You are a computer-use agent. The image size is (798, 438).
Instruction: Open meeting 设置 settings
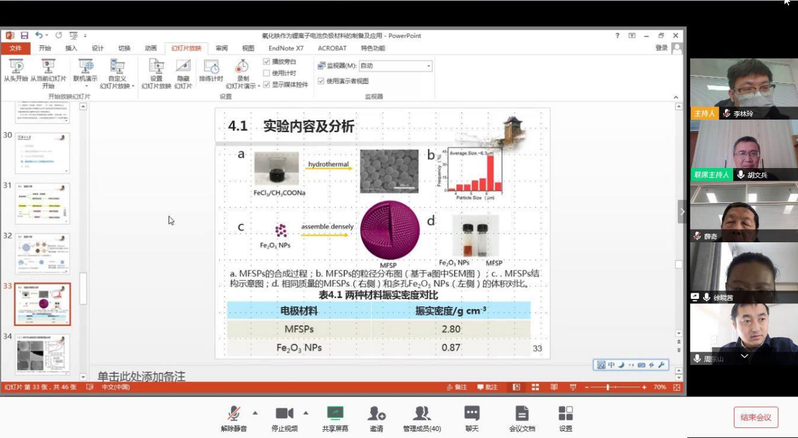566,413
